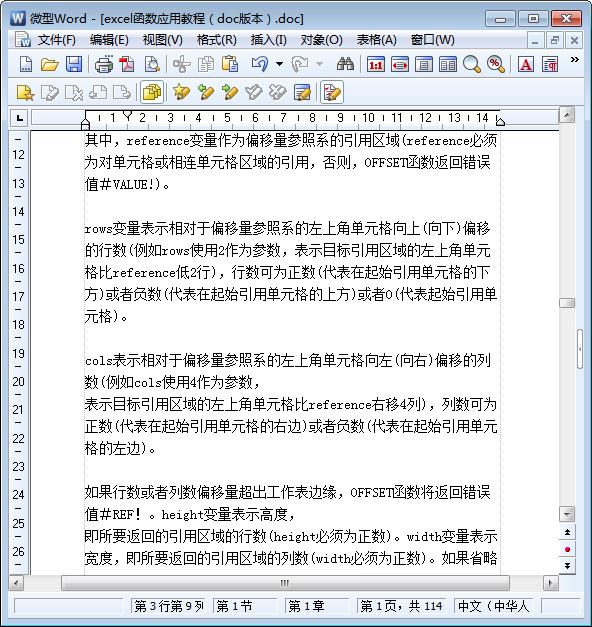Undo the last action
The width and height of the screenshot is (592, 627).
pos(260,64)
